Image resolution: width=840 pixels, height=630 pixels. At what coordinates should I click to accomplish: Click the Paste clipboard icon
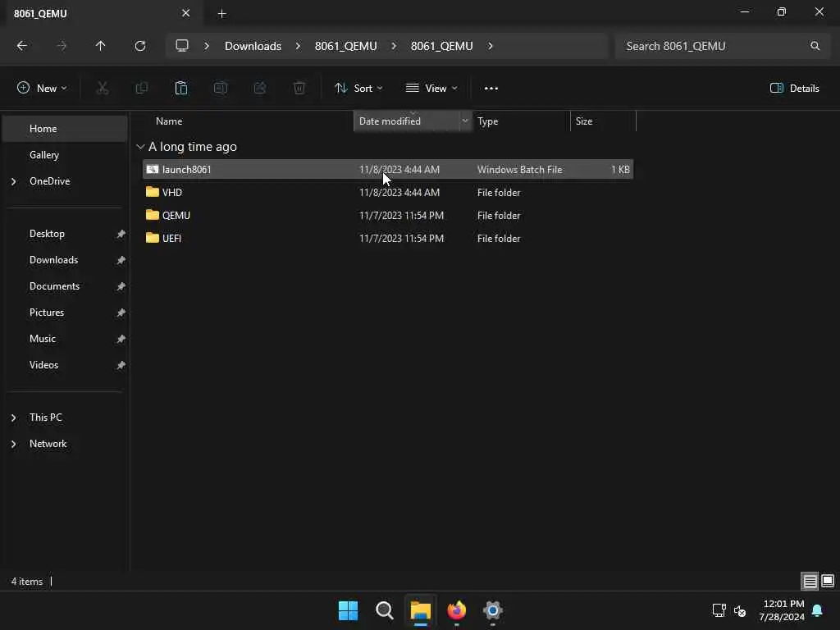click(x=181, y=89)
